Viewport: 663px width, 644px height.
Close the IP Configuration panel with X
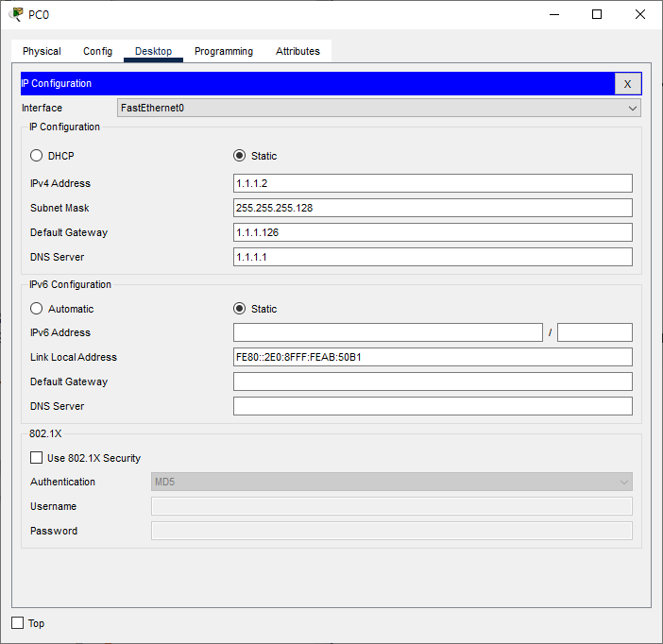coord(627,84)
